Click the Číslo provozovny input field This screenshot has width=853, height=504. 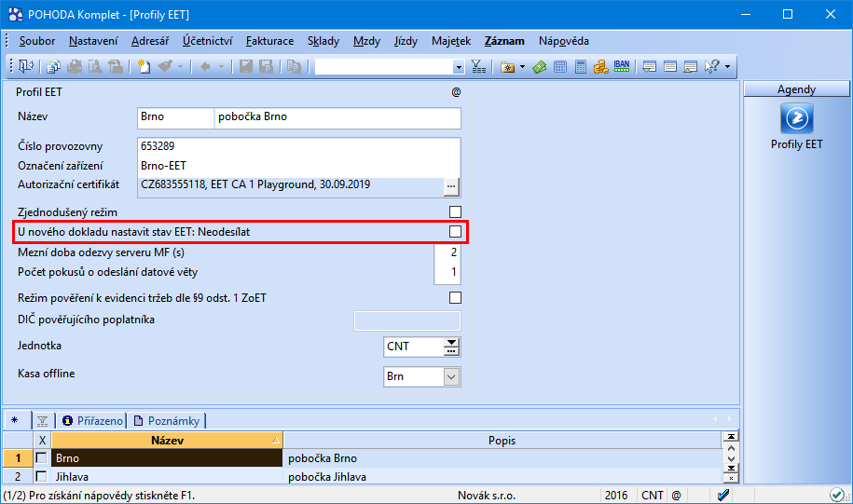[x=298, y=146]
